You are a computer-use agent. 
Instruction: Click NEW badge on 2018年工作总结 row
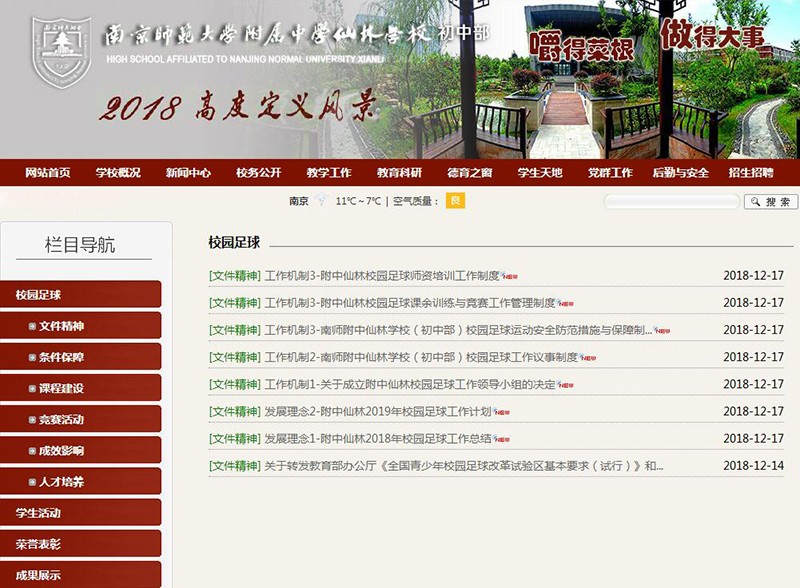tap(502, 439)
